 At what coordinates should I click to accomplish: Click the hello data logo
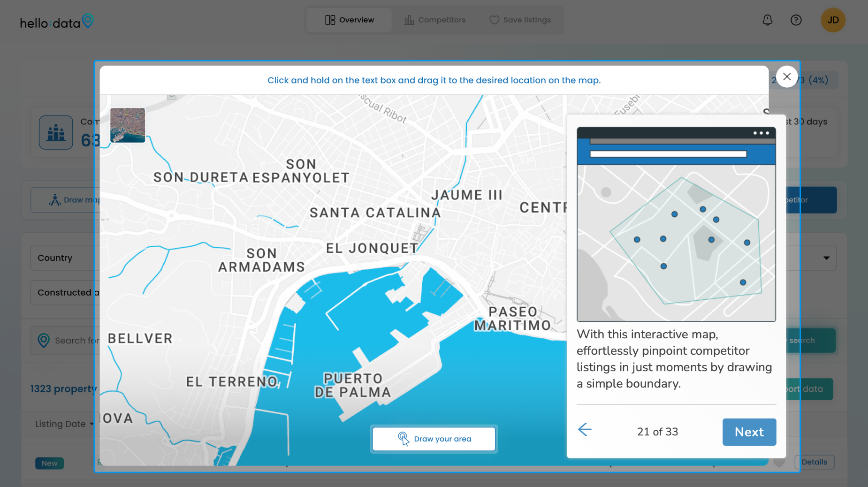point(57,22)
